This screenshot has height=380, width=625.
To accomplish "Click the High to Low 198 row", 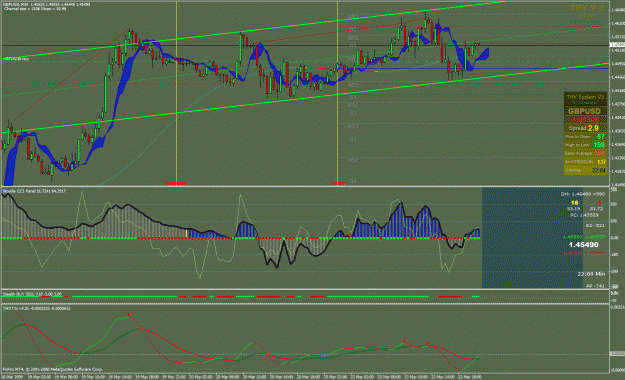I will click(585, 145).
